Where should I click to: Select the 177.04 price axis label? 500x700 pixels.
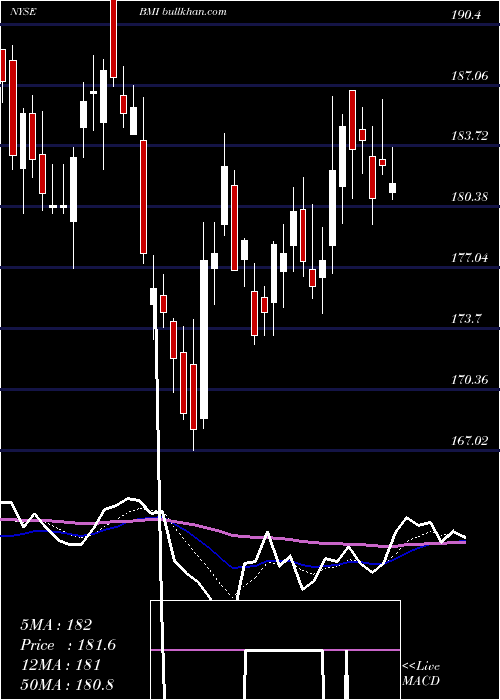coord(470,258)
